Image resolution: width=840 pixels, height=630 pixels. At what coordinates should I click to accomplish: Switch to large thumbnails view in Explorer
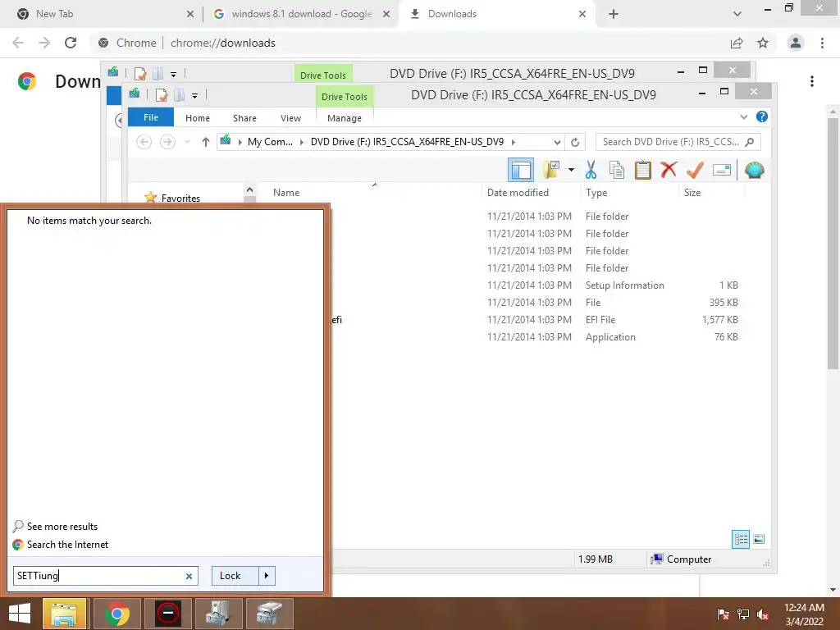[x=759, y=539]
